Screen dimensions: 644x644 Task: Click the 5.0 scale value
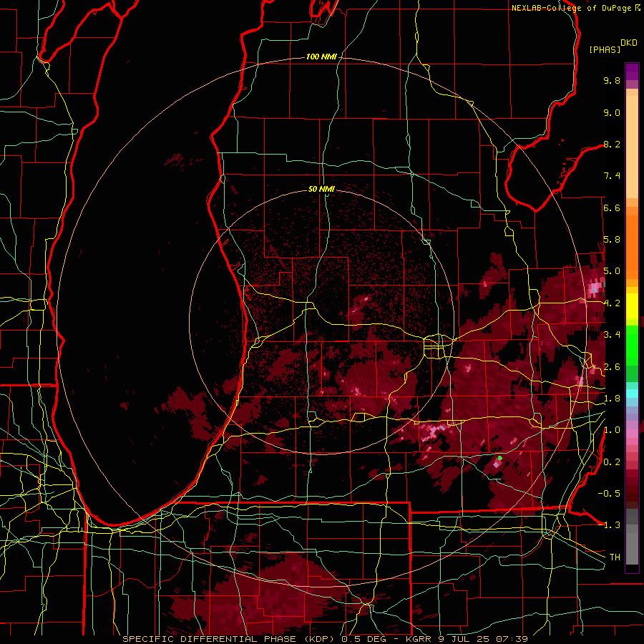point(612,271)
